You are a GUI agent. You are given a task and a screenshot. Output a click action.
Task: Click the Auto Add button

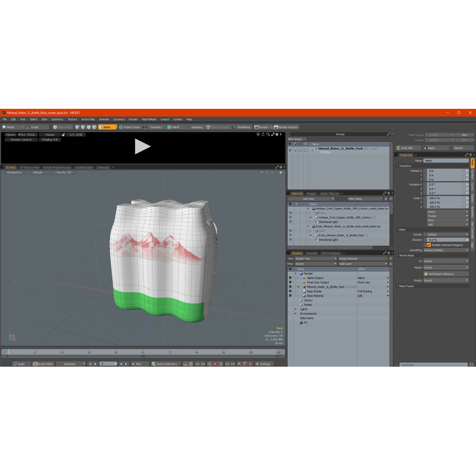pos(408,148)
